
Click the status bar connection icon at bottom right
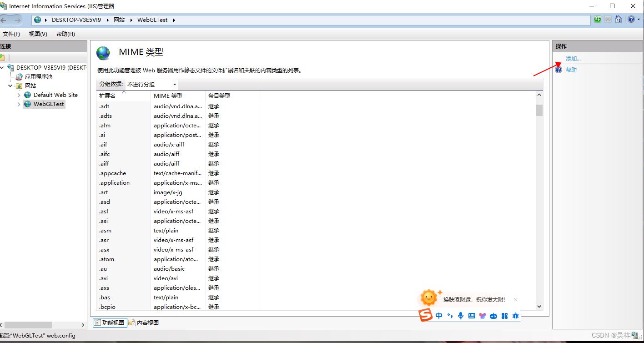[x=634, y=335]
